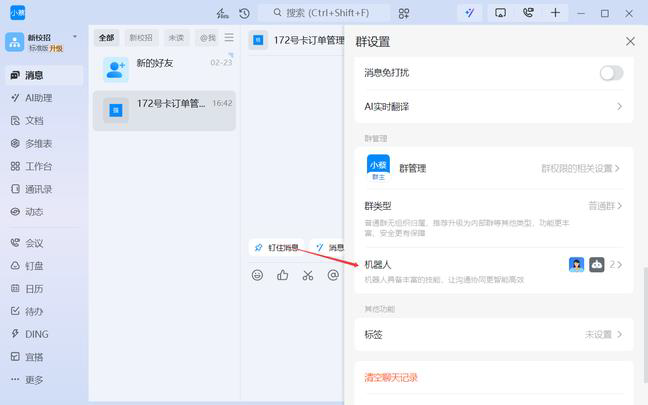Go to 文档 in the sidebar

tap(44, 121)
